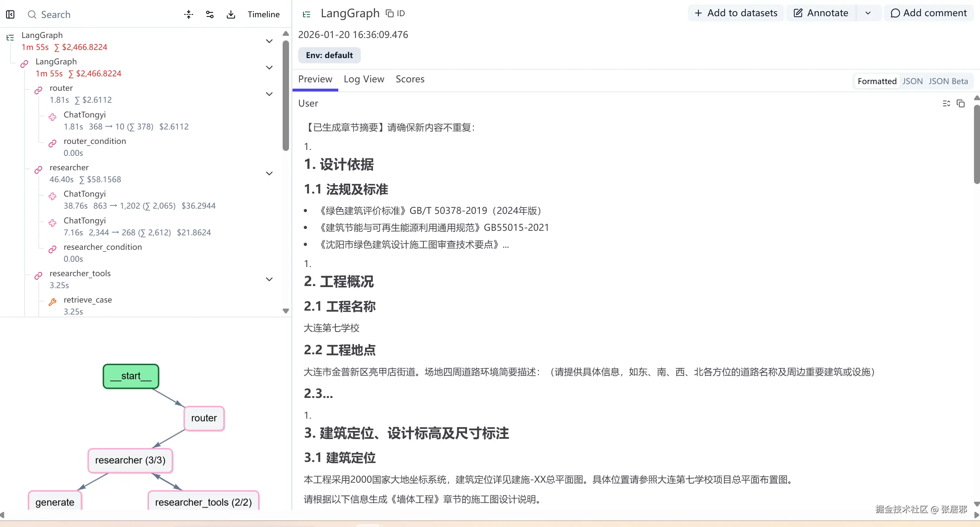Image resolution: width=980 pixels, height=527 pixels.
Task: Switch view to JSON Beta format
Action: tap(948, 81)
